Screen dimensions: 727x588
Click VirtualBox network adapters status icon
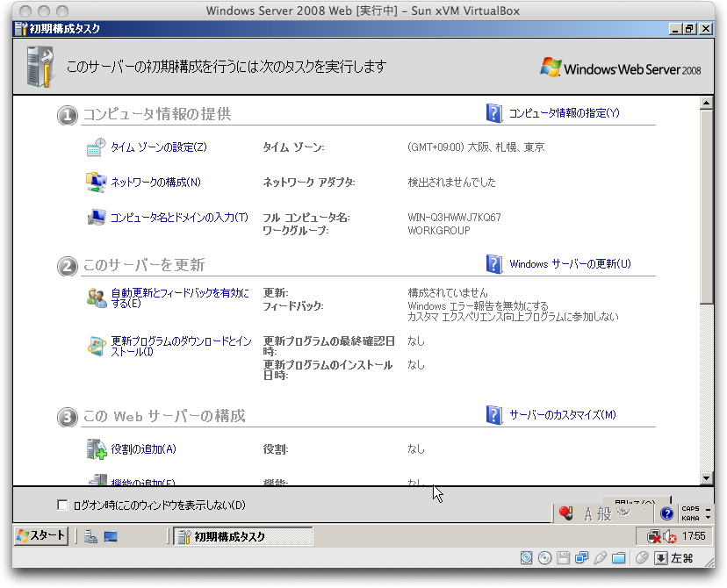(581, 558)
